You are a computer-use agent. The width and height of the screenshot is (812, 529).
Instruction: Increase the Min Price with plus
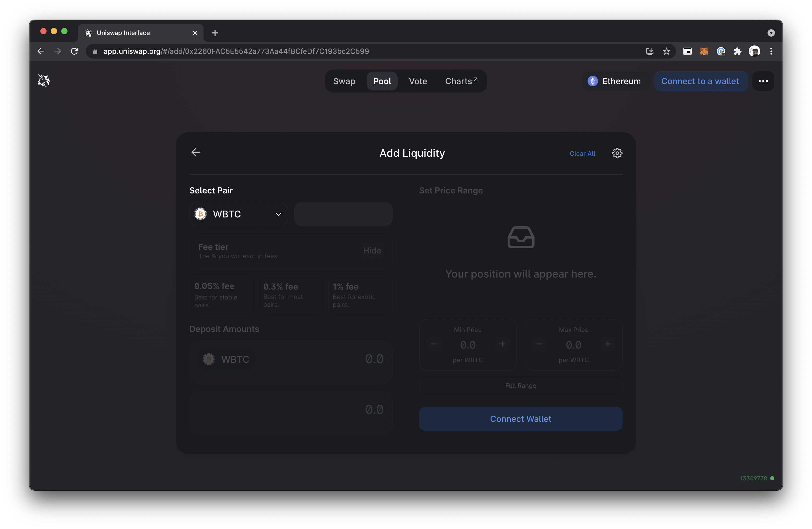click(502, 344)
